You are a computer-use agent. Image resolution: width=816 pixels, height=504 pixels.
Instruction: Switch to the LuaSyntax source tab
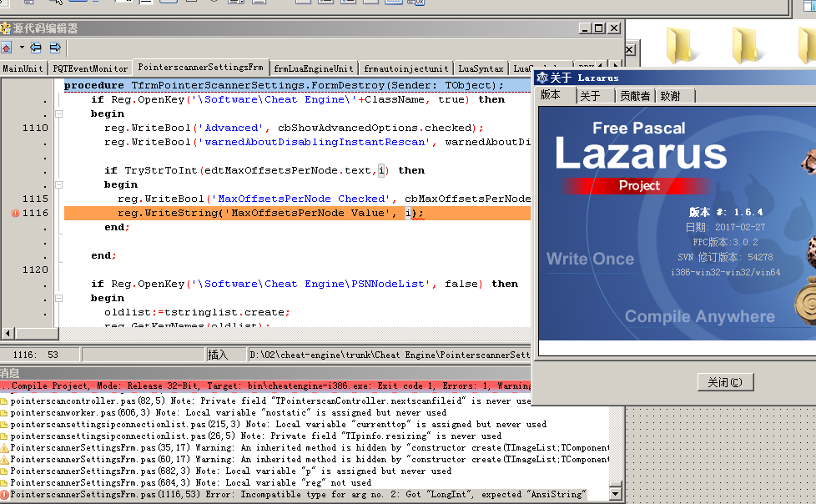[481, 68]
